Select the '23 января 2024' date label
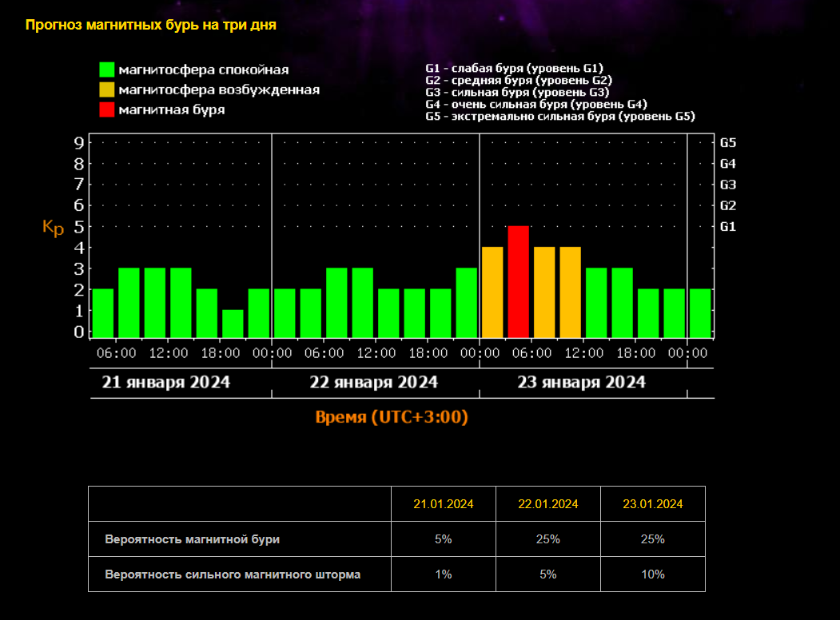Image resolution: width=840 pixels, height=620 pixels. [x=582, y=382]
